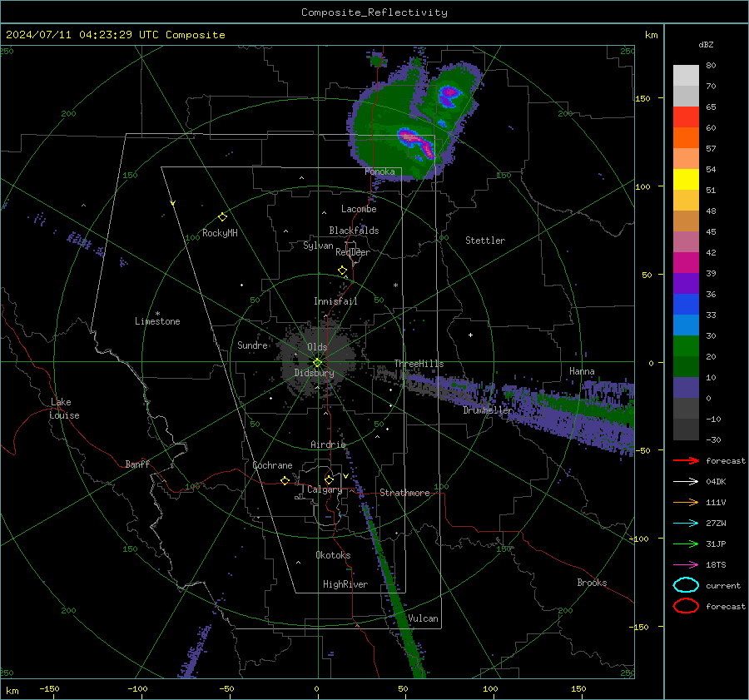Click the Drumheller city label
The height and width of the screenshot is (700, 749).
point(488,410)
